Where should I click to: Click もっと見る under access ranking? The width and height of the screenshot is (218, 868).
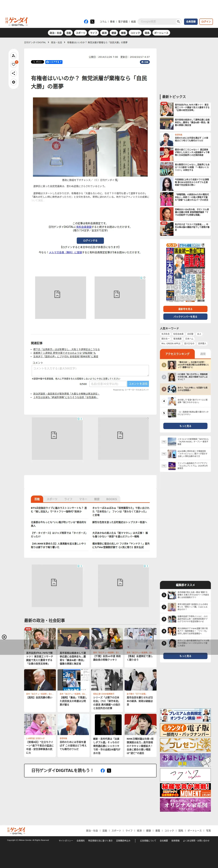click(185, 426)
